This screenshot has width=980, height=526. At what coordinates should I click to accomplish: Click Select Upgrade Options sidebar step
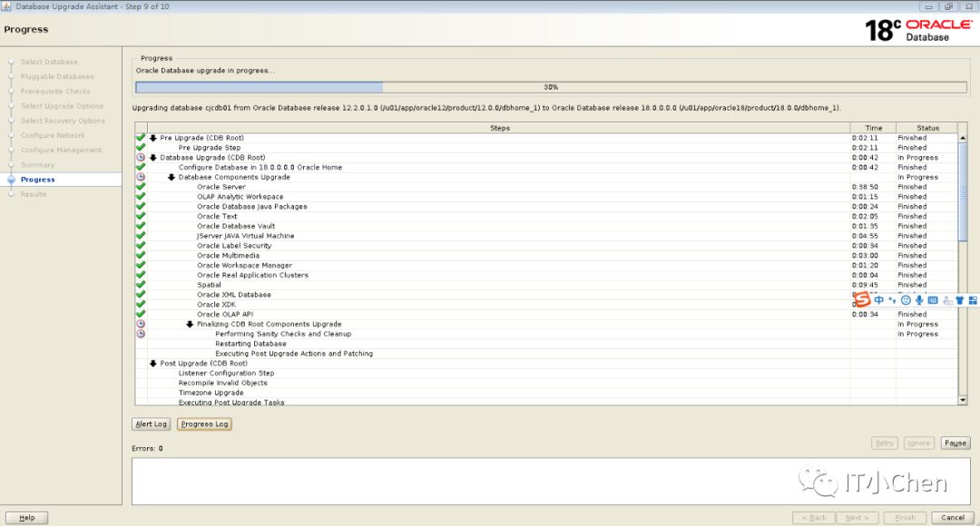tap(62, 106)
